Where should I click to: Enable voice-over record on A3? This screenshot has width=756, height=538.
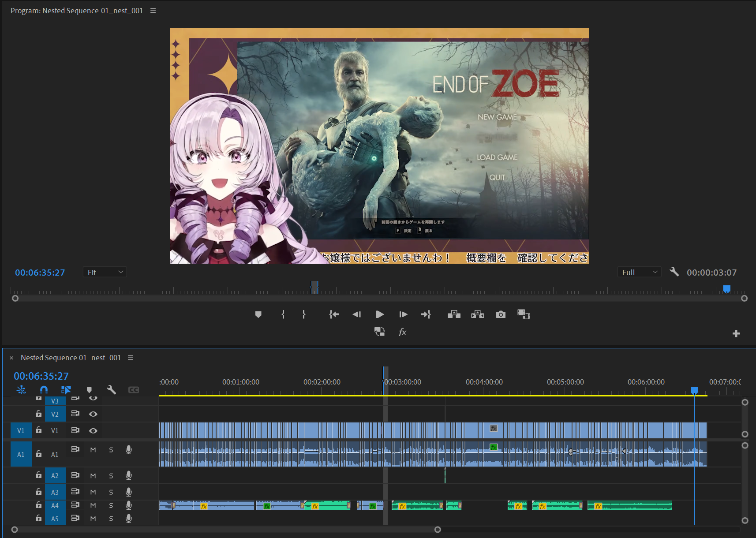point(129,492)
